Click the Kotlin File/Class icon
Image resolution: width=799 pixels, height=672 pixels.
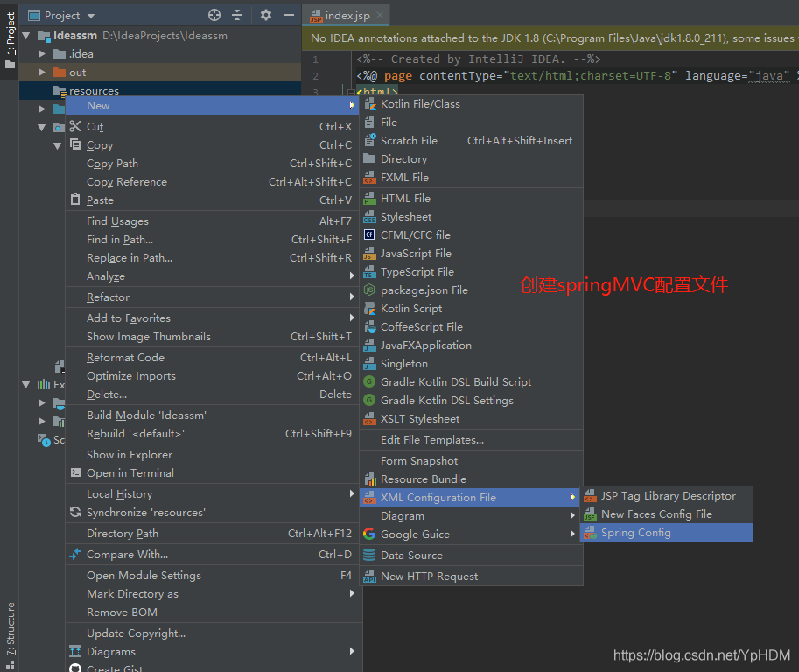[369, 104]
